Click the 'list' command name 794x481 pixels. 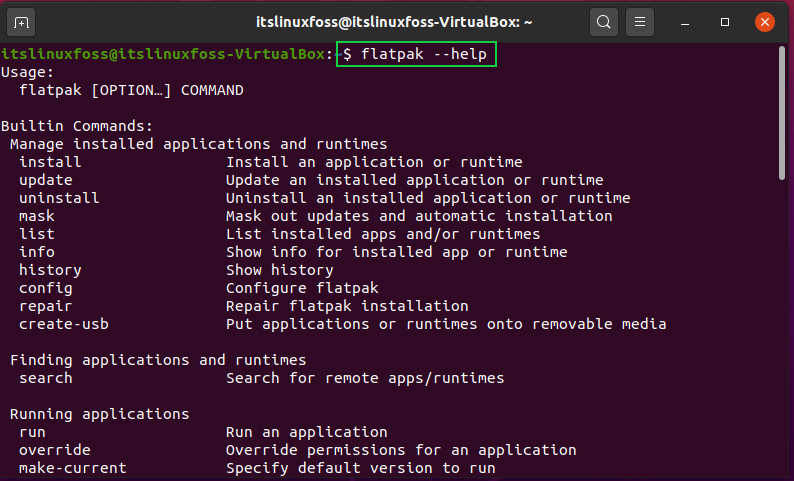point(36,234)
